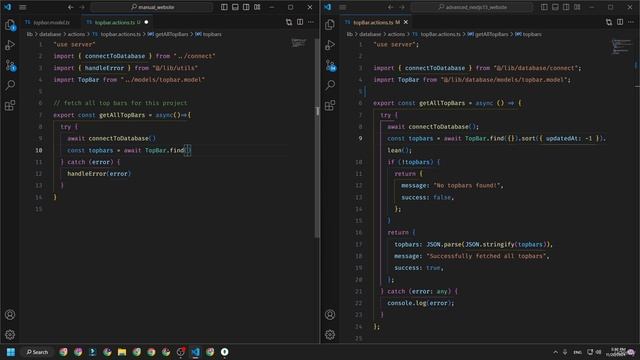
Task: Toggle bottom panel in manual_website window
Action: pos(235,7)
